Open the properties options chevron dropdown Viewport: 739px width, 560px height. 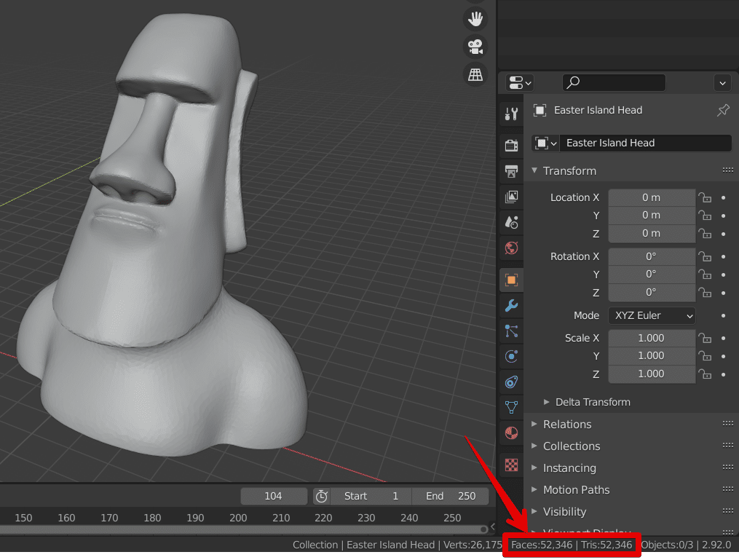click(722, 84)
